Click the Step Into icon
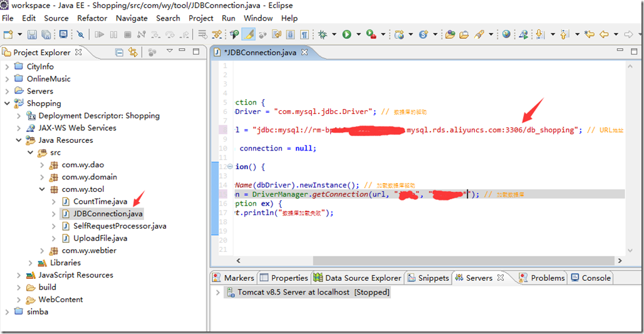Image resolution: width=644 pixels, height=334 pixels. coord(155,34)
